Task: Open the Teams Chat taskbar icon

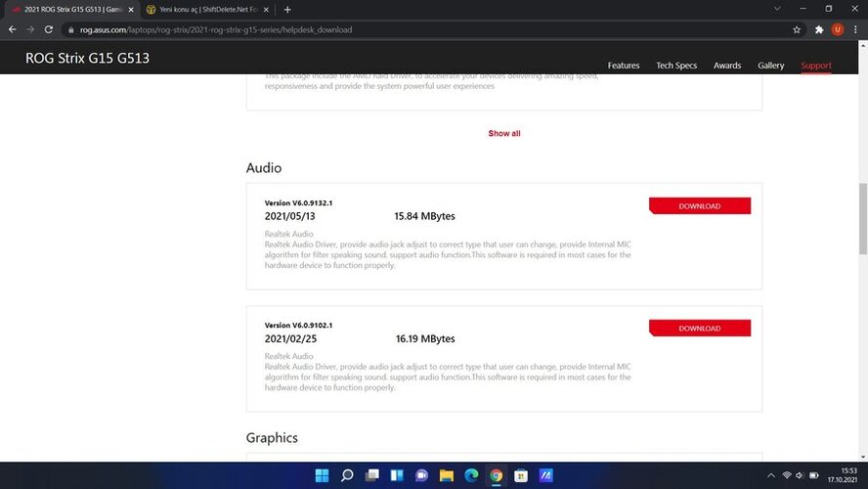Action: pyautogui.click(x=422, y=475)
